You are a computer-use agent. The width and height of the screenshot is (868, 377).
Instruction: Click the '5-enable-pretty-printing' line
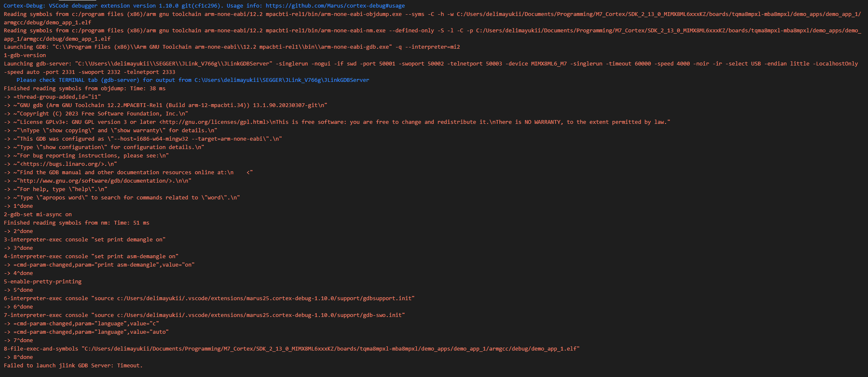click(x=42, y=282)
